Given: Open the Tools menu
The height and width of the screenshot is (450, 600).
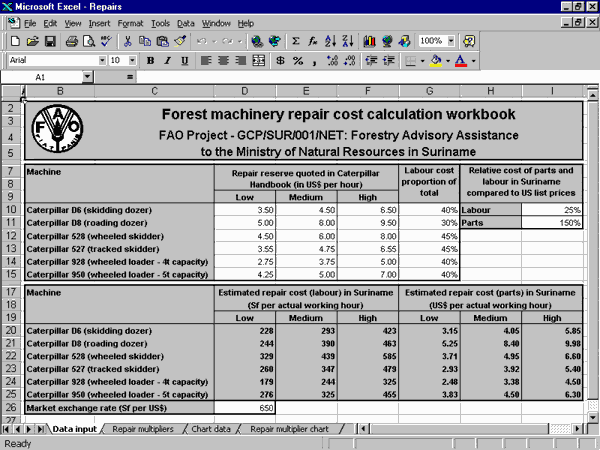Looking at the screenshot, I should (x=160, y=22).
